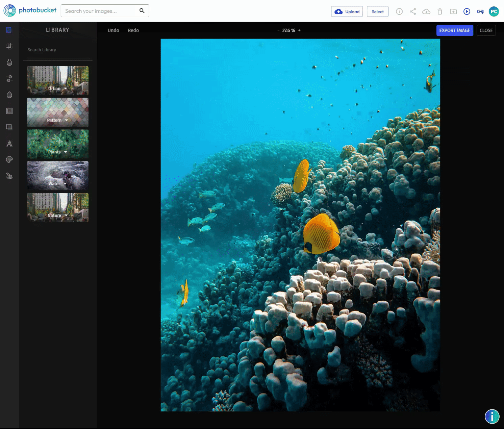Expand the Pattern library category
The image size is (504, 429).
click(58, 112)
